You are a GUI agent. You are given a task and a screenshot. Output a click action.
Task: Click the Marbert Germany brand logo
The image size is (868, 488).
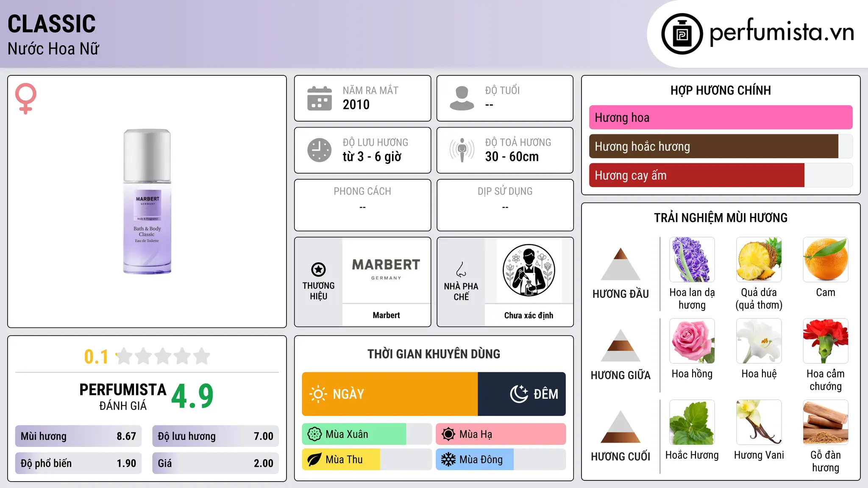[386, 269]
